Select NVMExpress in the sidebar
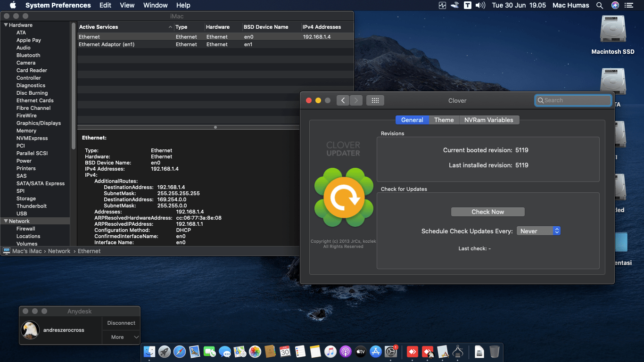The image size is (644, 362). 32,138
